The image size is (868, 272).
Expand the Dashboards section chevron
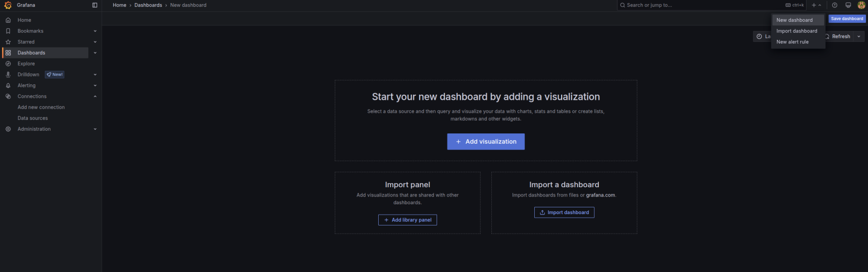tap(95, 53)
